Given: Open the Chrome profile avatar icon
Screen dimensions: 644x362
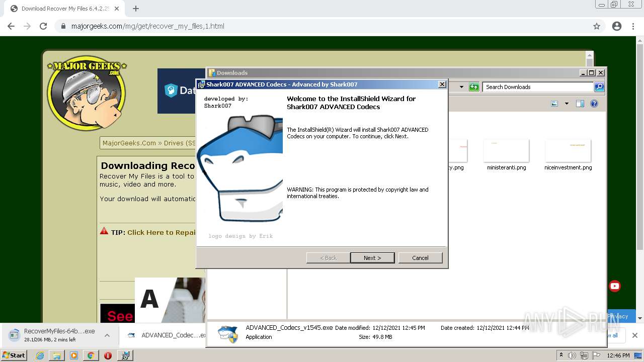Looking at the screenshot, I should [x=617, y=26].
